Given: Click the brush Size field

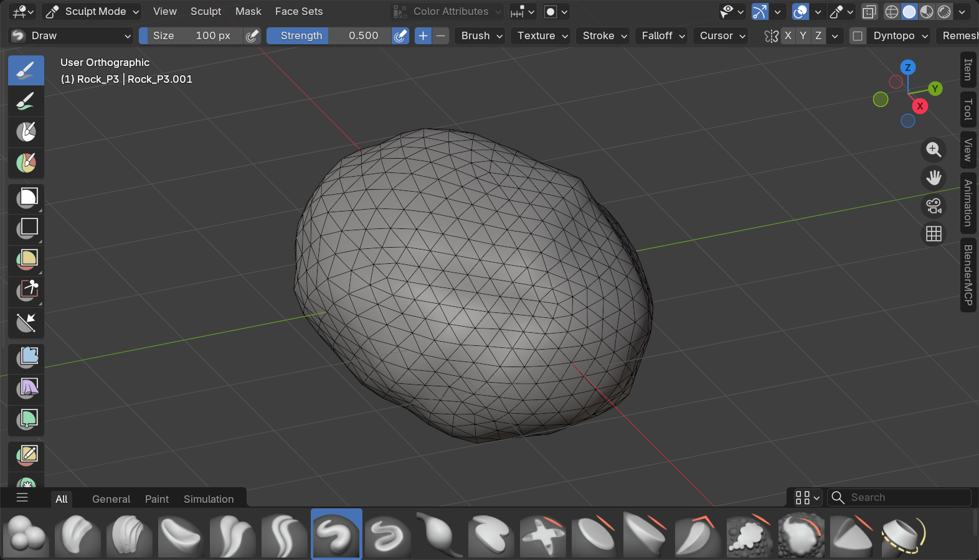Looking at the screenshot, I should 191,36.
